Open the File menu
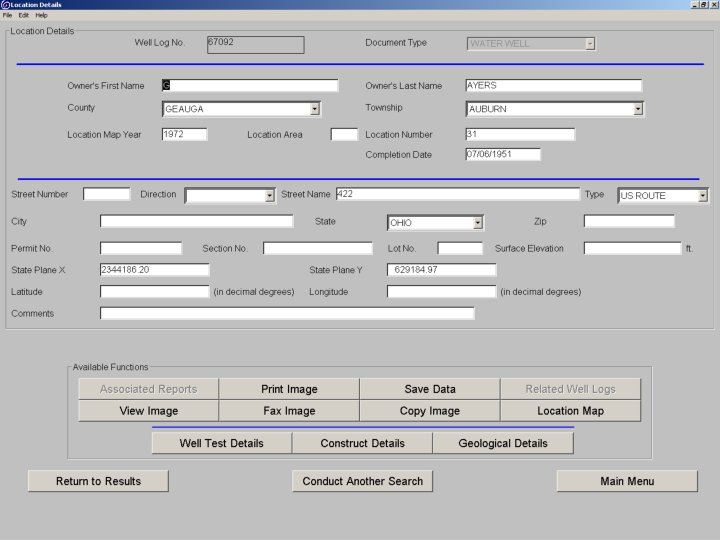720x540 pixels. tap(7, 15)
